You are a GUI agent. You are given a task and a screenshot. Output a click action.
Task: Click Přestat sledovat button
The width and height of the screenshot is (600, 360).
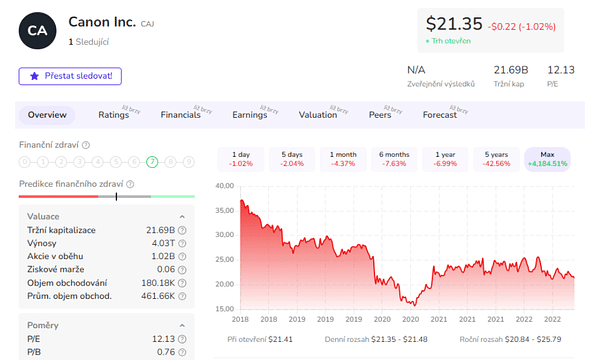click(70, 76)
